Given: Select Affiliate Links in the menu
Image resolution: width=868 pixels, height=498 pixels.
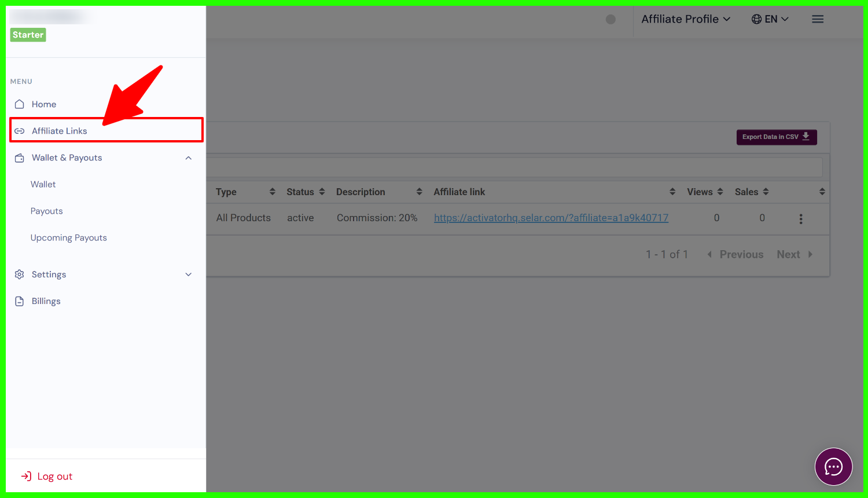Looking at the screenshot, I should pos(59,131).
